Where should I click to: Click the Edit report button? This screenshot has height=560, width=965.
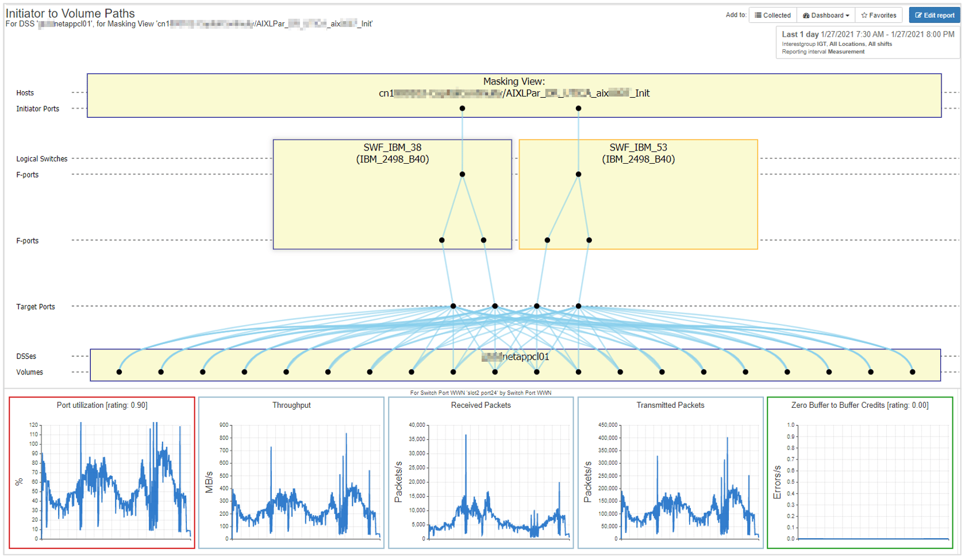click(935, 16)
